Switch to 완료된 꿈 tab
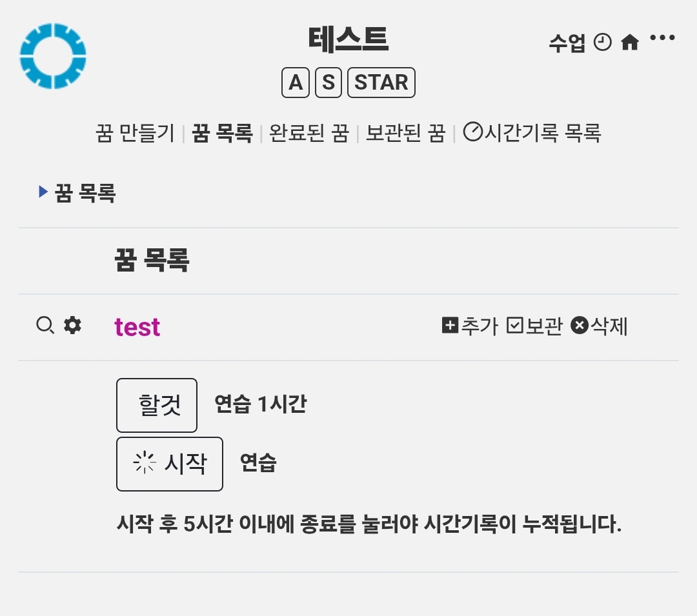 309,133
